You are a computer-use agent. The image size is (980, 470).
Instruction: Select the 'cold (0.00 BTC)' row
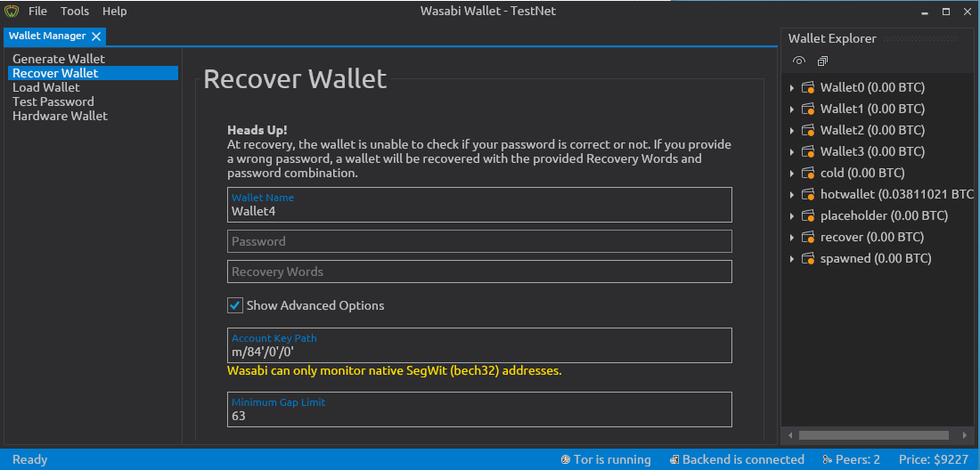pos(878,173)
